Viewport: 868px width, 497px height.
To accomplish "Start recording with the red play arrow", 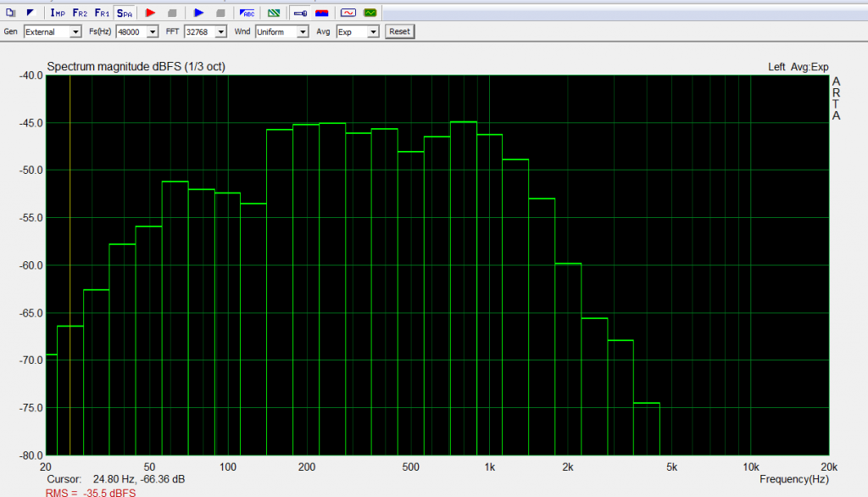I will tap(150, 13).
